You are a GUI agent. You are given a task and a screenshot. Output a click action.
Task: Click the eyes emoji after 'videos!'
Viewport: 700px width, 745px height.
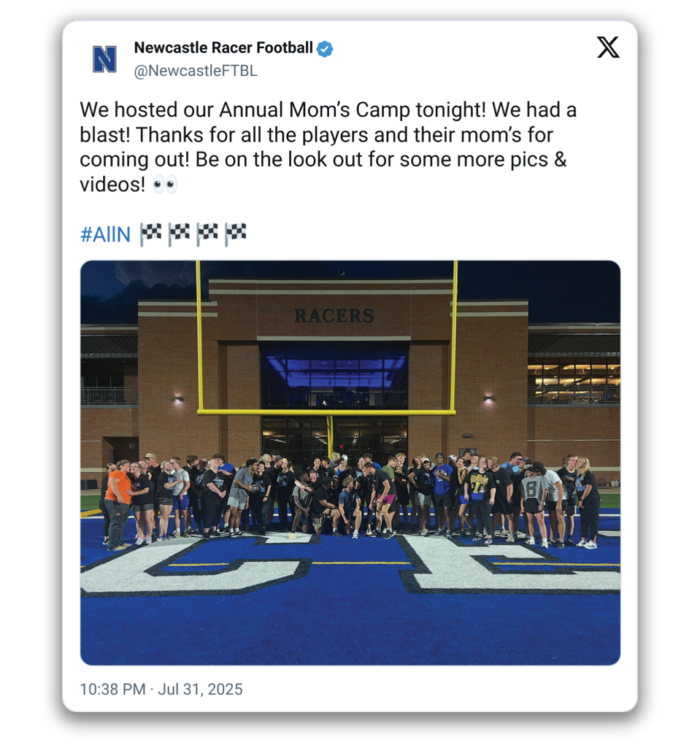(x=165, y=185)
